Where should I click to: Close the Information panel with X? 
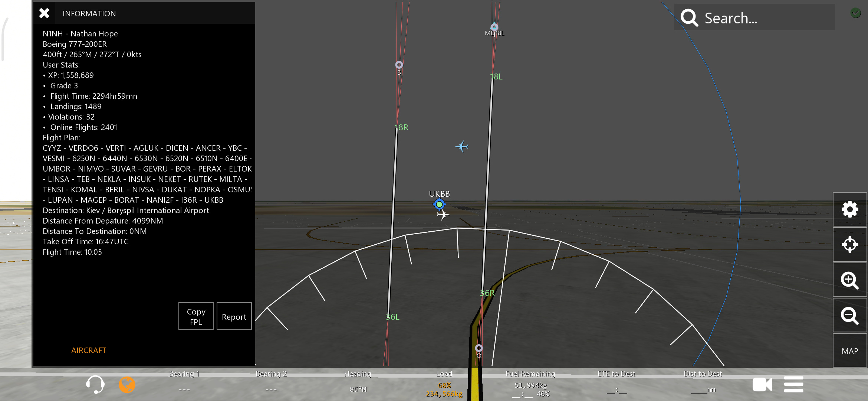(44, 13)
